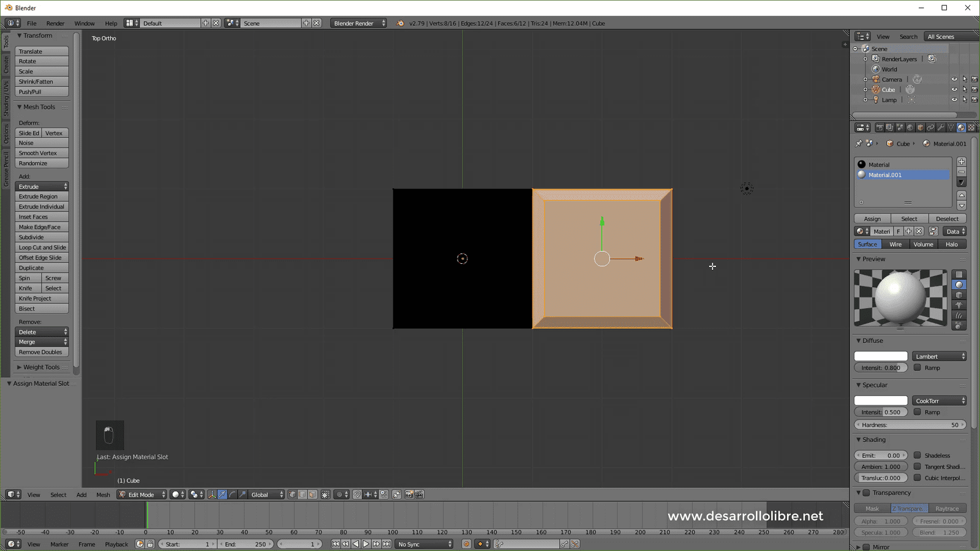Hide the Lamp in viewport

click(x=954, y=100)
